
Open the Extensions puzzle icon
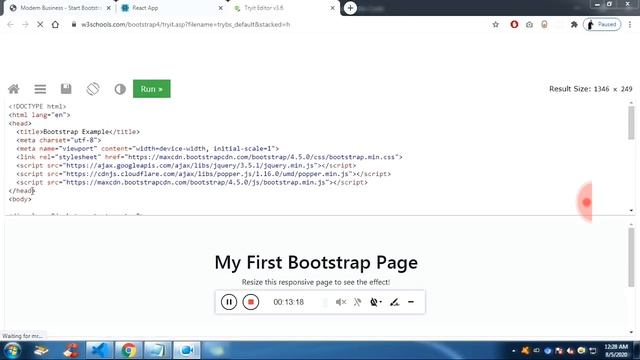[x=574, y=24]
